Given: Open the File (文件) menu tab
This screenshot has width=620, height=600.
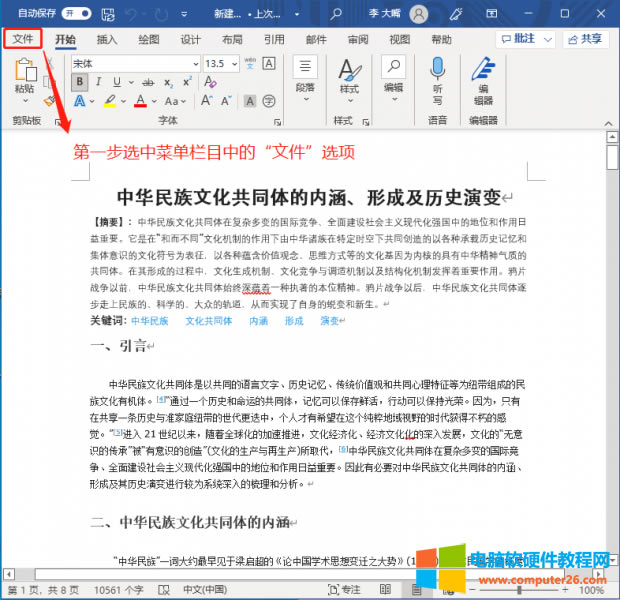Looking at the screenshot, I should pos(23,38).
